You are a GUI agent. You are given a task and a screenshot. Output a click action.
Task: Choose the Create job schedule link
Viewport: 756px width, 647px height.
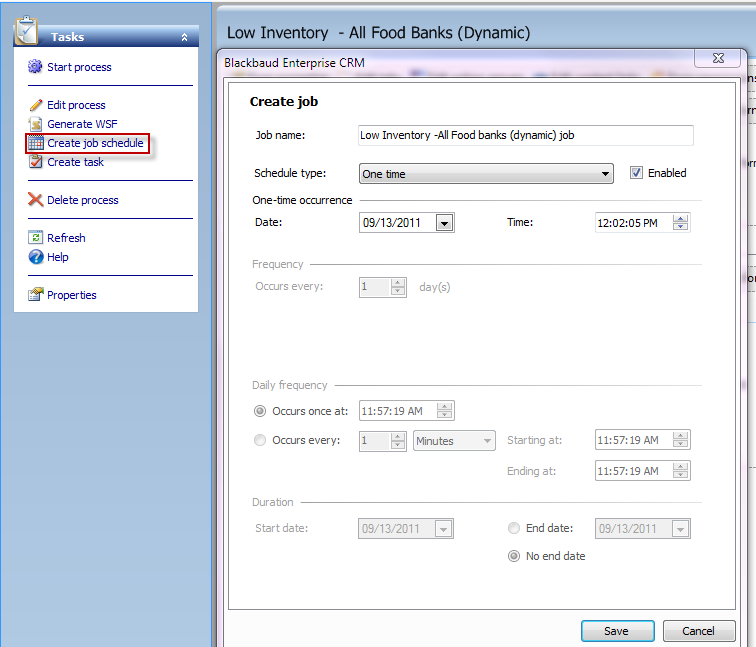pos(95,143)
